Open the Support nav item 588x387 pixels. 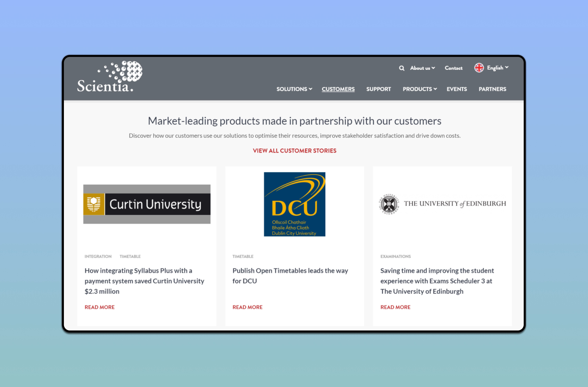(378, 89)
